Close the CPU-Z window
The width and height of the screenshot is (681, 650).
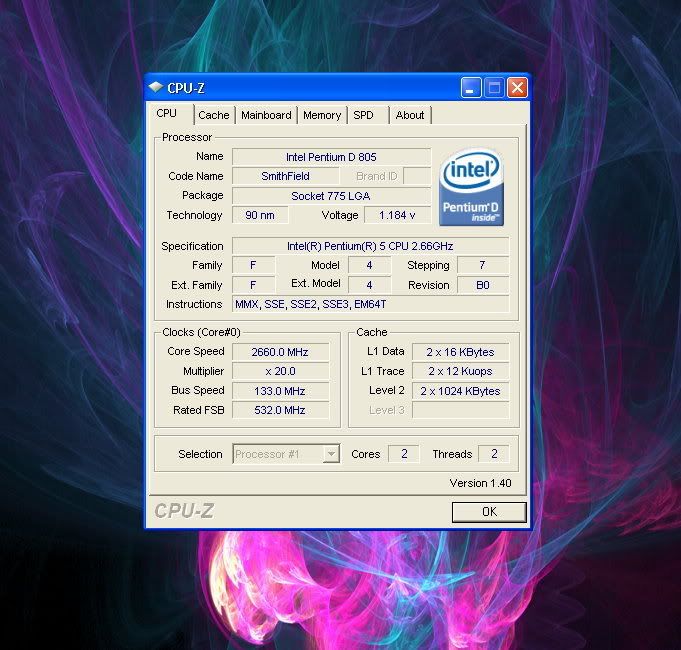(517, 88)
